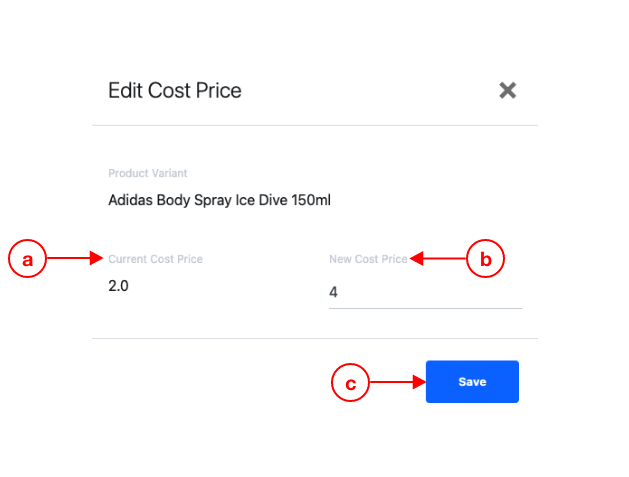Select the 2.0 current cost value

pyautogui.click(x=118, y=286)
